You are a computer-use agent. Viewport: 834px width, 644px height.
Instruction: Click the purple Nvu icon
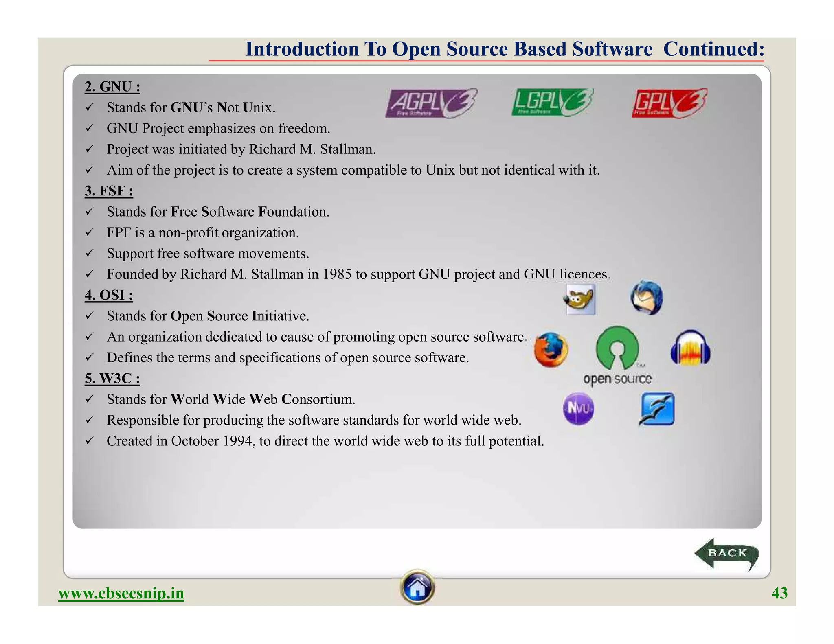[x=578, y=409]
